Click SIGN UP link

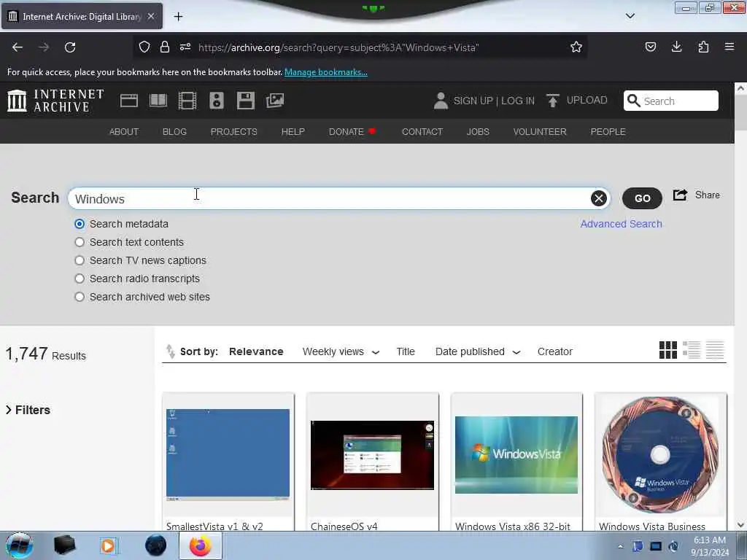(x=473, y=101)
